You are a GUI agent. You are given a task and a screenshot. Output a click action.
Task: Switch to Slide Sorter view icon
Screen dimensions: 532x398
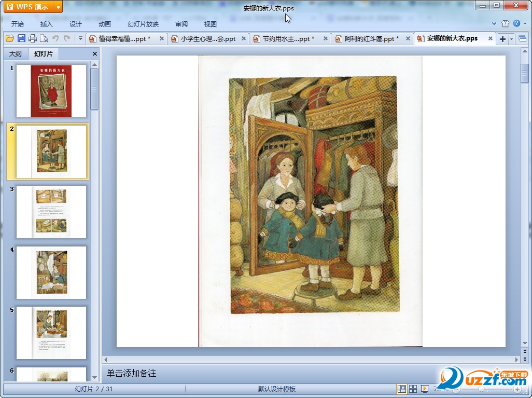[x=413, y=389]
